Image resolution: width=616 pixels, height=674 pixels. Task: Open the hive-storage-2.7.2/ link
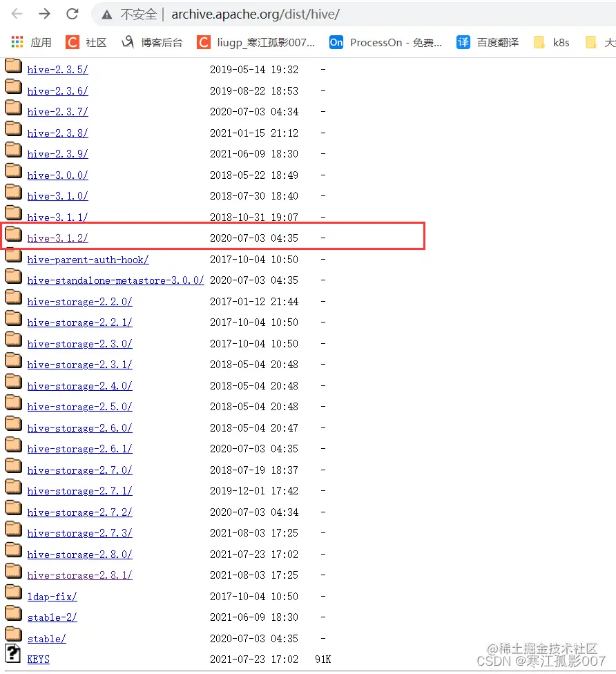(80, 512)
